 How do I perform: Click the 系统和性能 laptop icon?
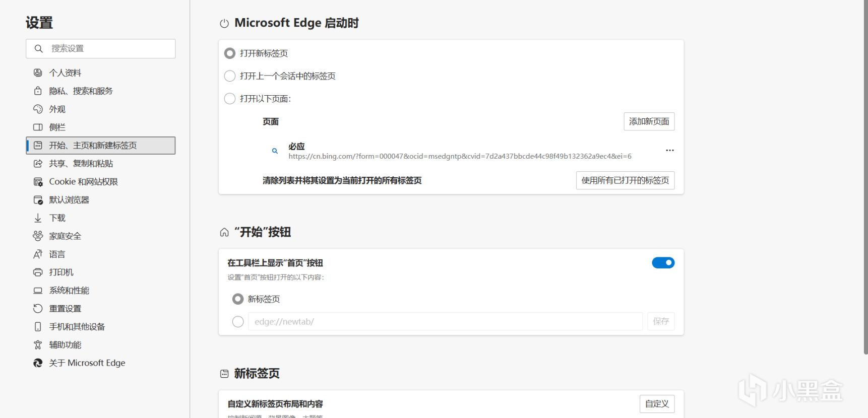point(38,291)
